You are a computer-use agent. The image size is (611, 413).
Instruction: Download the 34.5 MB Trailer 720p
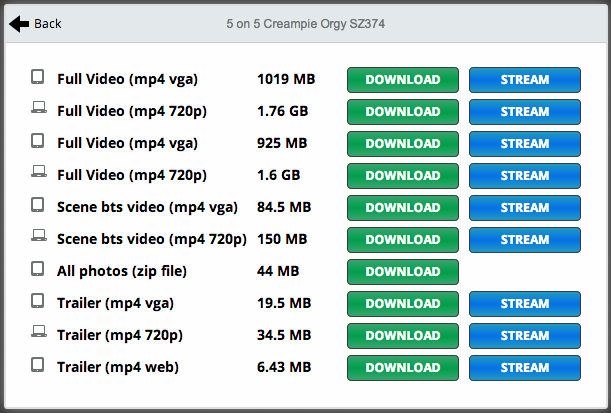coord(402,336)
